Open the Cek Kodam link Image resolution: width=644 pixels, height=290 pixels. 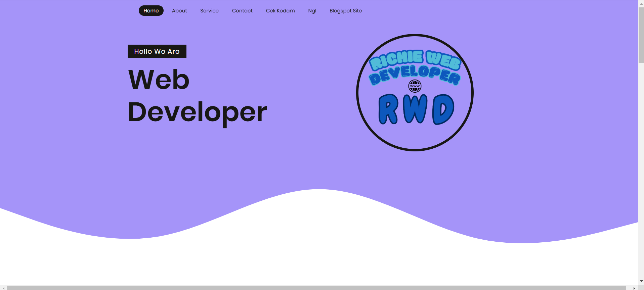280,11
